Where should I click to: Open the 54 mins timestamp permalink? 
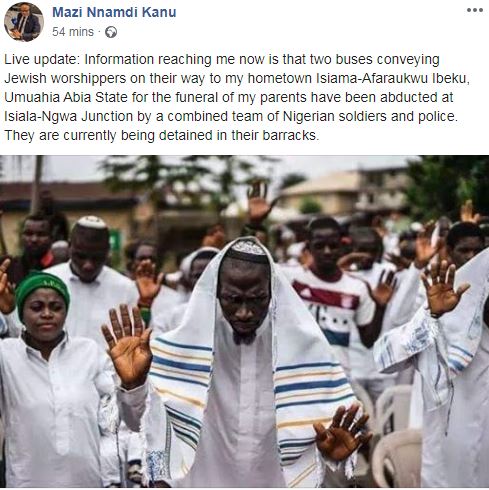(73, 32)
